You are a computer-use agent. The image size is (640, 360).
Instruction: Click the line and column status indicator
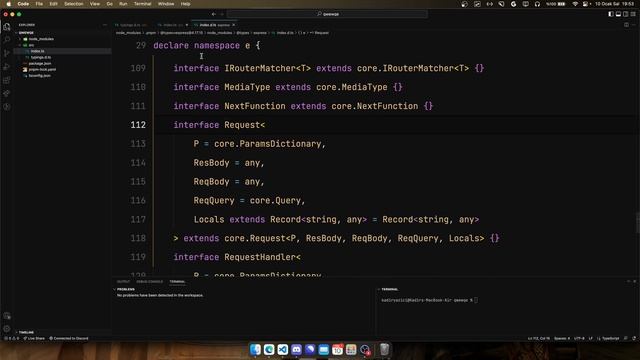click(539, 338)
